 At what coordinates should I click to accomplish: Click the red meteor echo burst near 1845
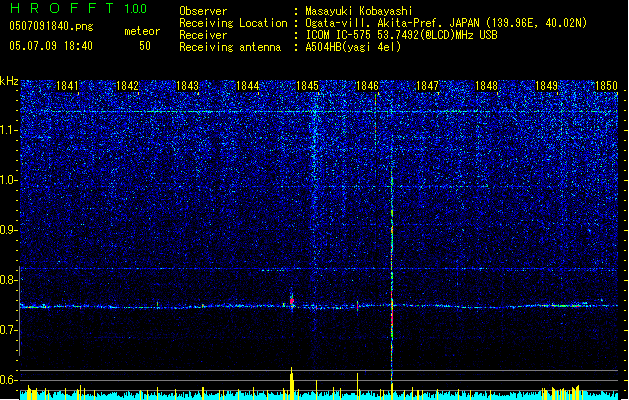pyautogui.click(x=292, y=301)
